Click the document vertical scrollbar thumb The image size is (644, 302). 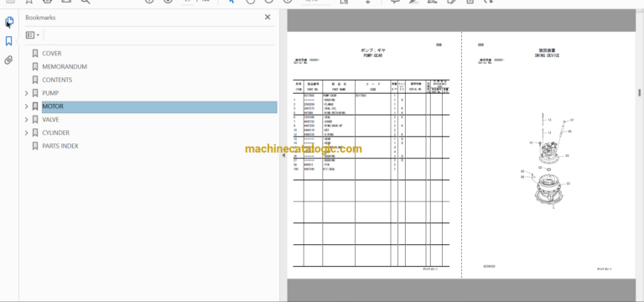(640, 93)
